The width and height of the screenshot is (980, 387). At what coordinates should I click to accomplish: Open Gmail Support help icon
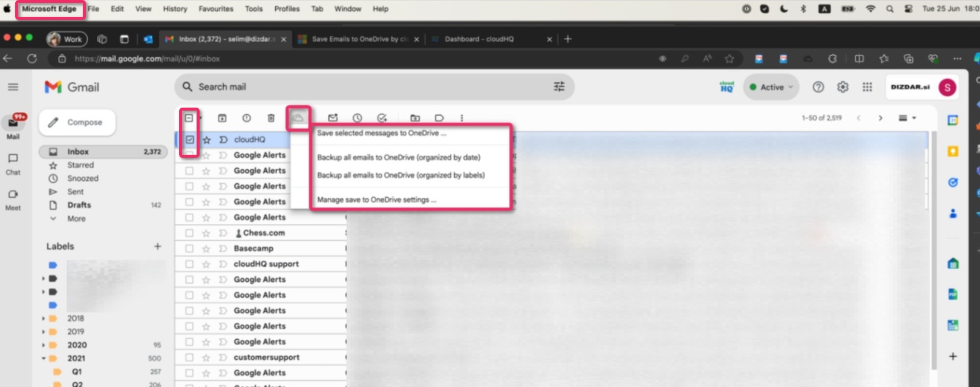coord(818,87)
